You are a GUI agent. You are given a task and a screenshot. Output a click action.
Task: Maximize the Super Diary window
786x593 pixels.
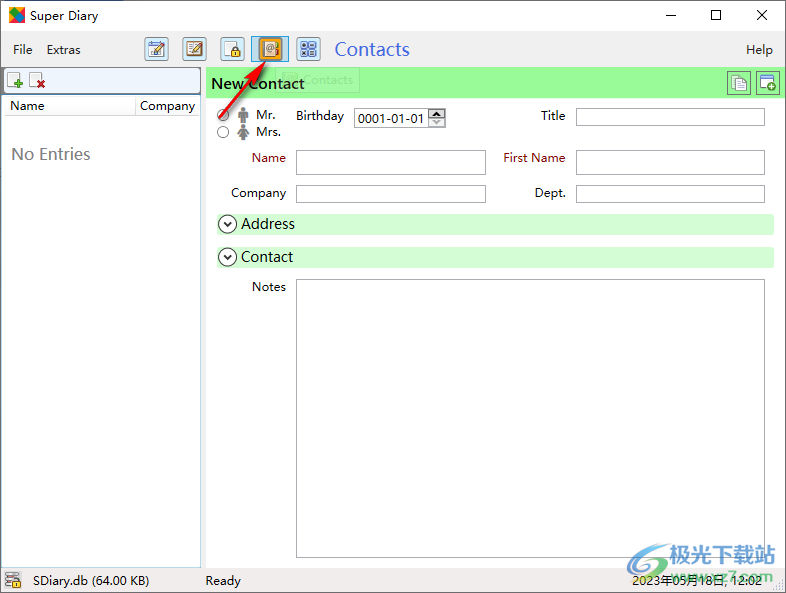[716, 15]
